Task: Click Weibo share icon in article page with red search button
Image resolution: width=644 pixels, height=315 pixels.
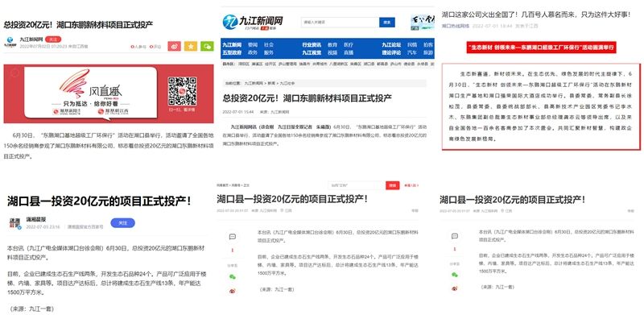Action: (x=232, y=291)
